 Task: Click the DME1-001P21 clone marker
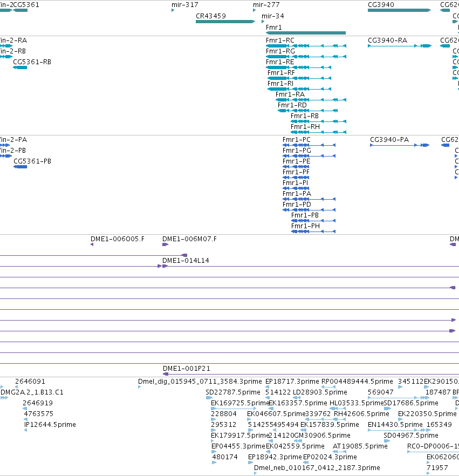166,374
